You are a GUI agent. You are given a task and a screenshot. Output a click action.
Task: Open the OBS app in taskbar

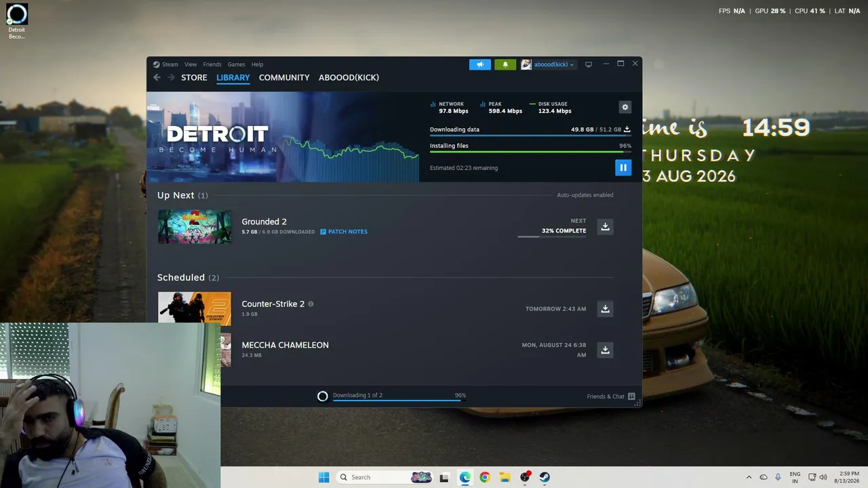coord(525,477)
